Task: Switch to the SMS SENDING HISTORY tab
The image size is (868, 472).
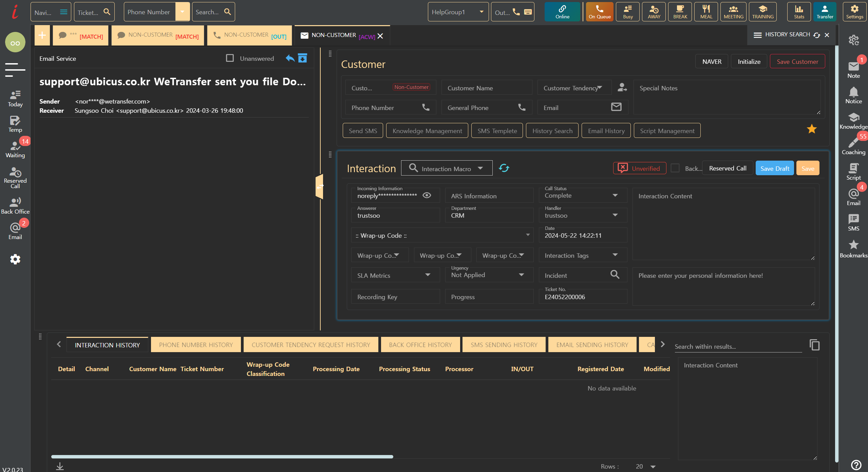Action: coord(504,345)
